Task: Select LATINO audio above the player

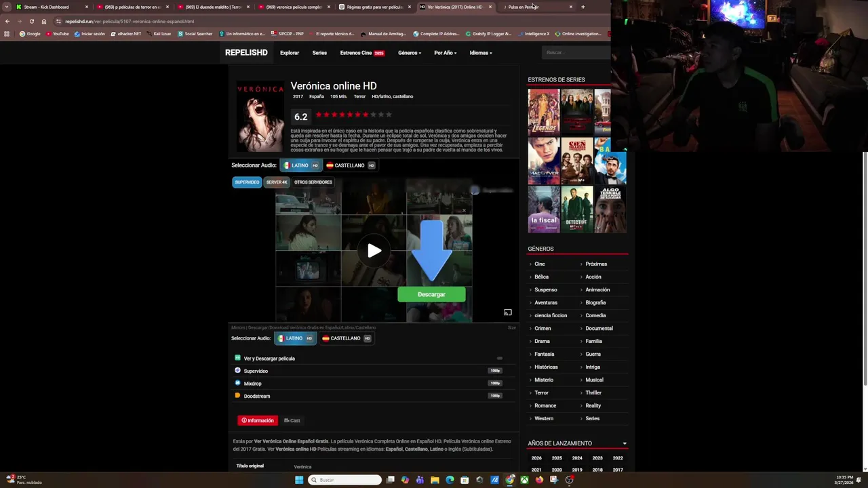Action: pyautogui.click(x=300, y=165)
